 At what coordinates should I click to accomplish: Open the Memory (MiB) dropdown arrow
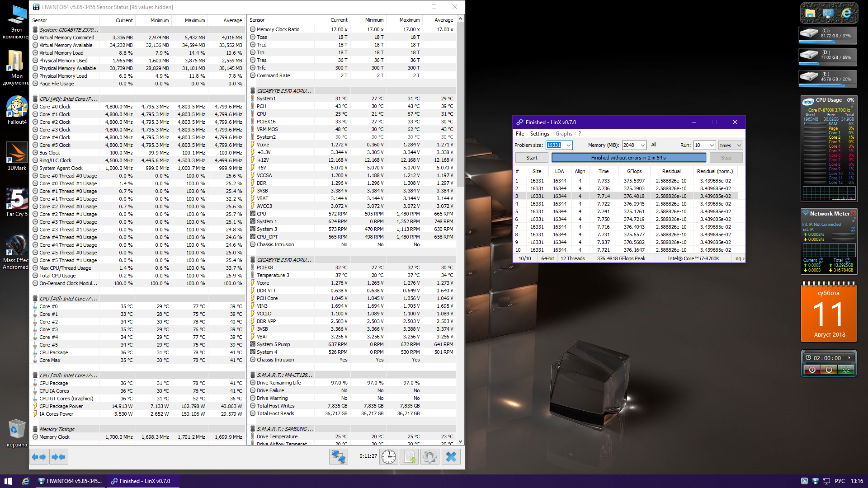(642, 145)
